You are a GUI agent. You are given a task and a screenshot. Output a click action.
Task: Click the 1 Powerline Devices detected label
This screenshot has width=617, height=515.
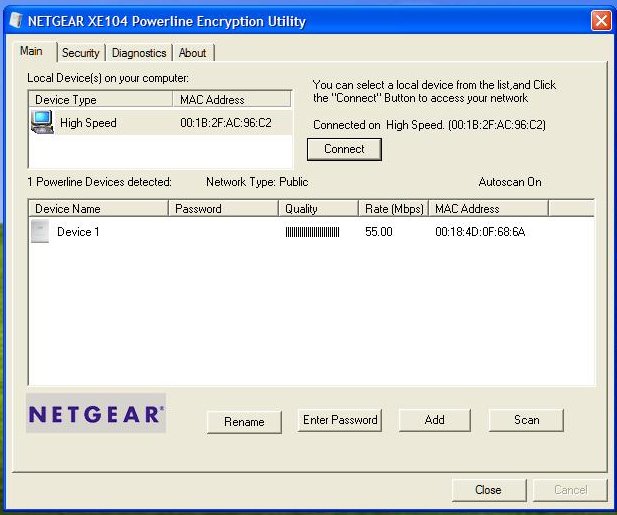click(x=100, y=182)
